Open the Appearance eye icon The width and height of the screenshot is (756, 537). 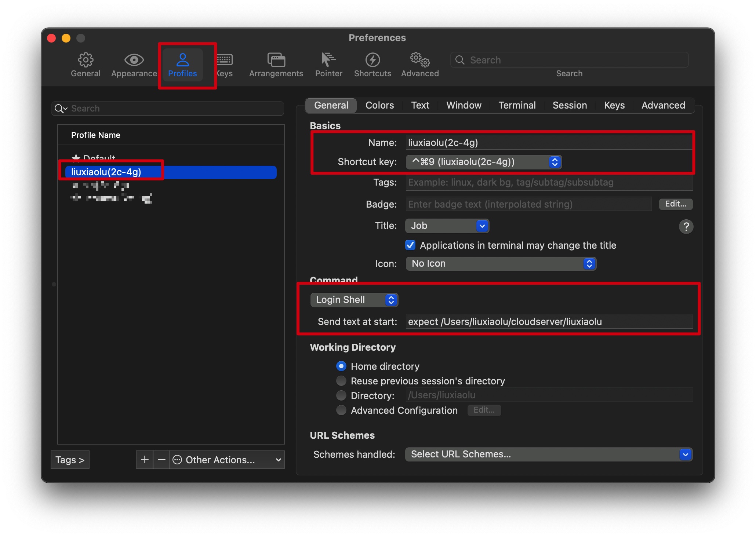coord(134,60)
